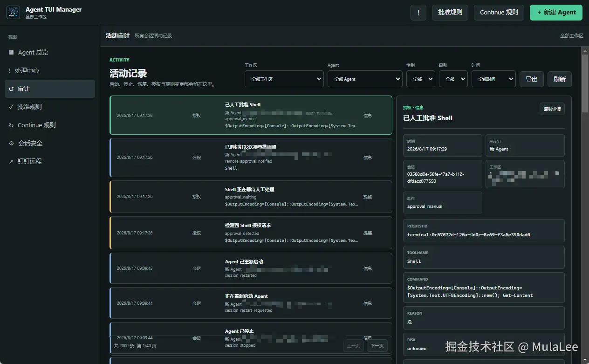
Task: Refresh the list with 刷新 button
Action: [x=560, y=79]
